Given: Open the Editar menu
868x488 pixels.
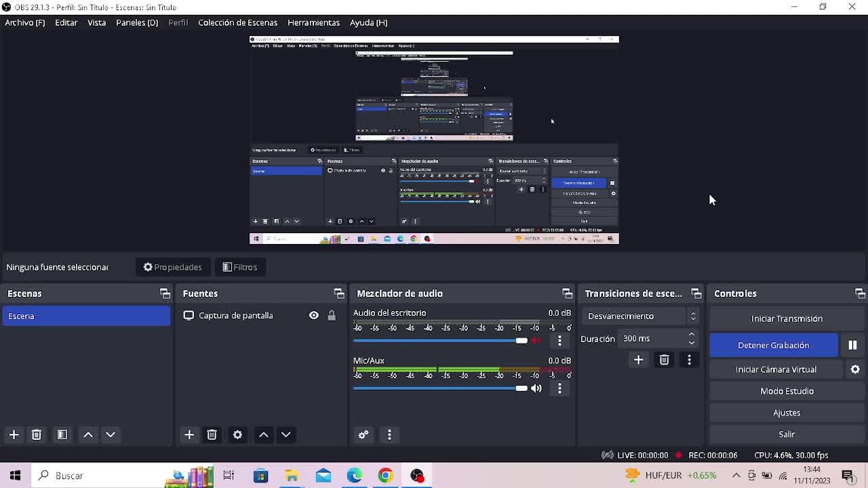Looking at the screenshot, I should (x=66, y=22).
